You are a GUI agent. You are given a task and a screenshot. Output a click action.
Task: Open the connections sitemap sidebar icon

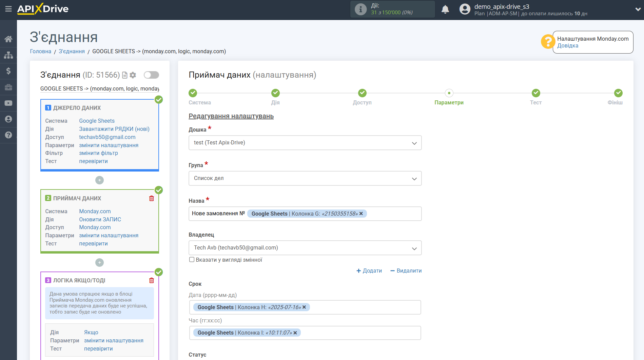[8, 55]
